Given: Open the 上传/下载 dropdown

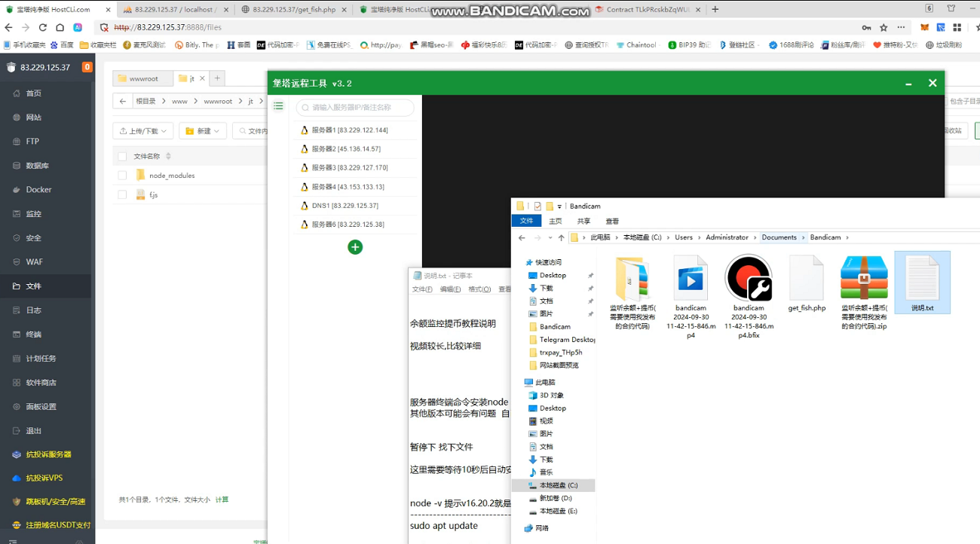Looking at the screenshot, I should point(143,131).
